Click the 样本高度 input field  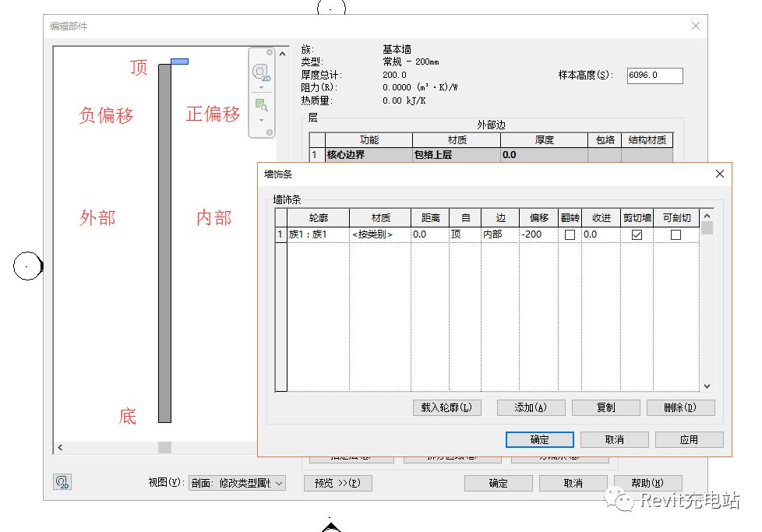654,76
